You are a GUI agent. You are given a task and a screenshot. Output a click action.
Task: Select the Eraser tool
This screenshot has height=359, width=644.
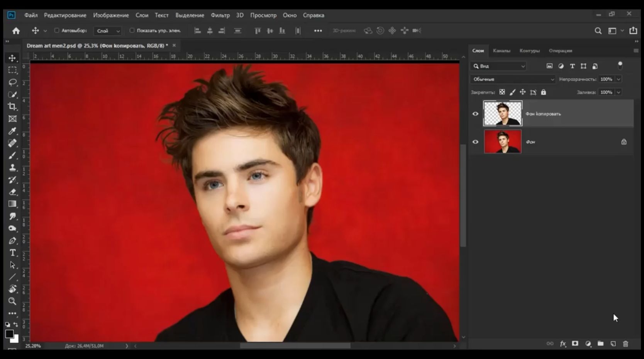coord(12,192)
